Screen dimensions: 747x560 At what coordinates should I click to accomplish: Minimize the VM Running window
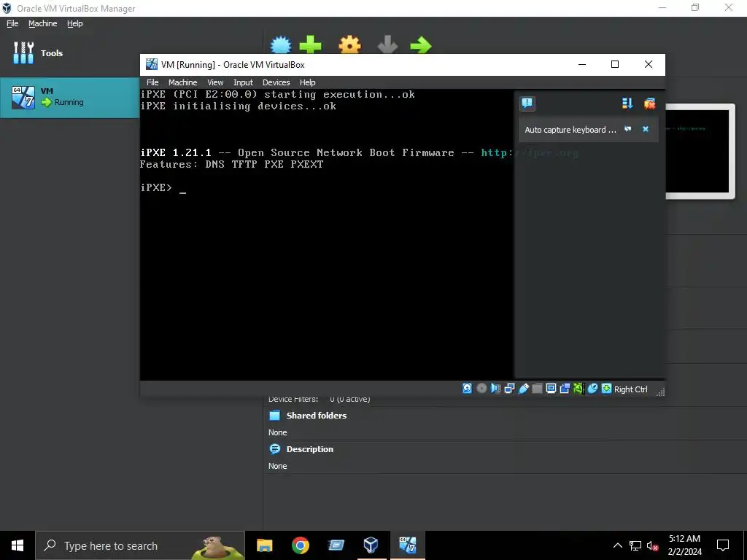pos(581,64)
